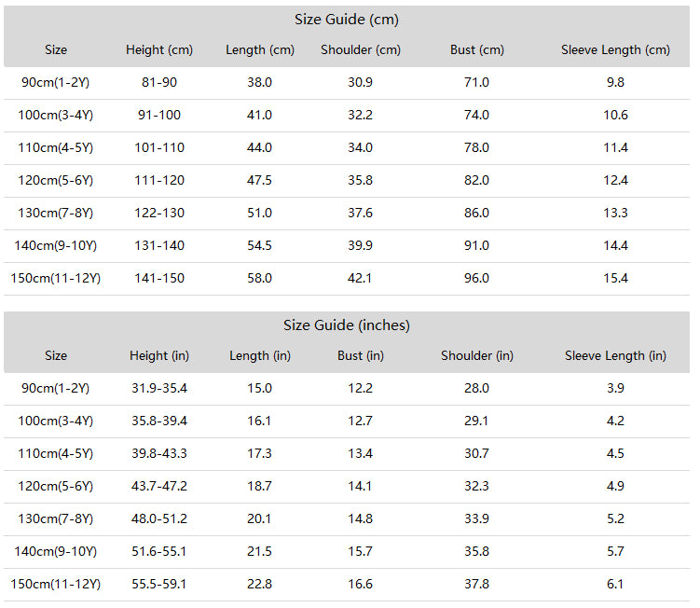Click the 96.0 bust value
Image resolution: width=700 pixels, height=608 pixels.
(x=476, y=278)
